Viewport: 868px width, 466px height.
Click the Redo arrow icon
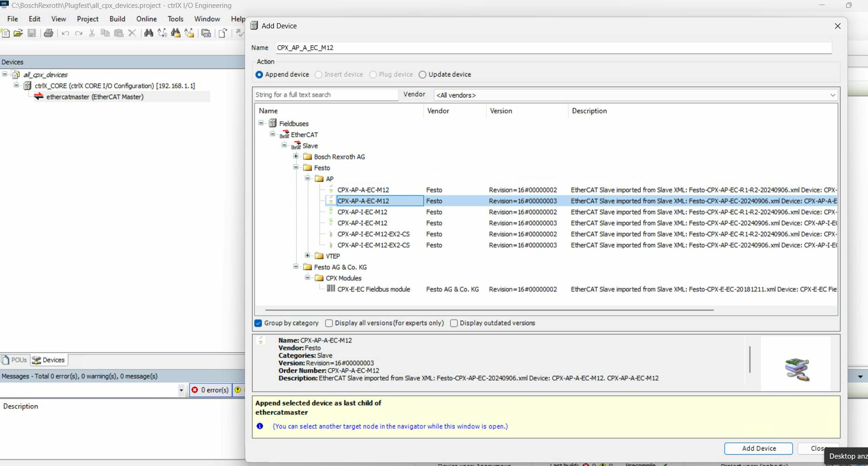79,33
